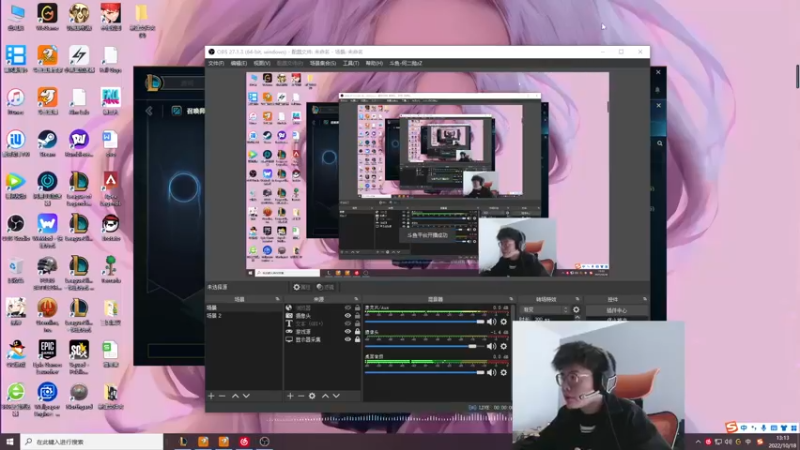Adjust 摄像头 mixer volume slider
The image size is (800, 450).
point(424,346)
